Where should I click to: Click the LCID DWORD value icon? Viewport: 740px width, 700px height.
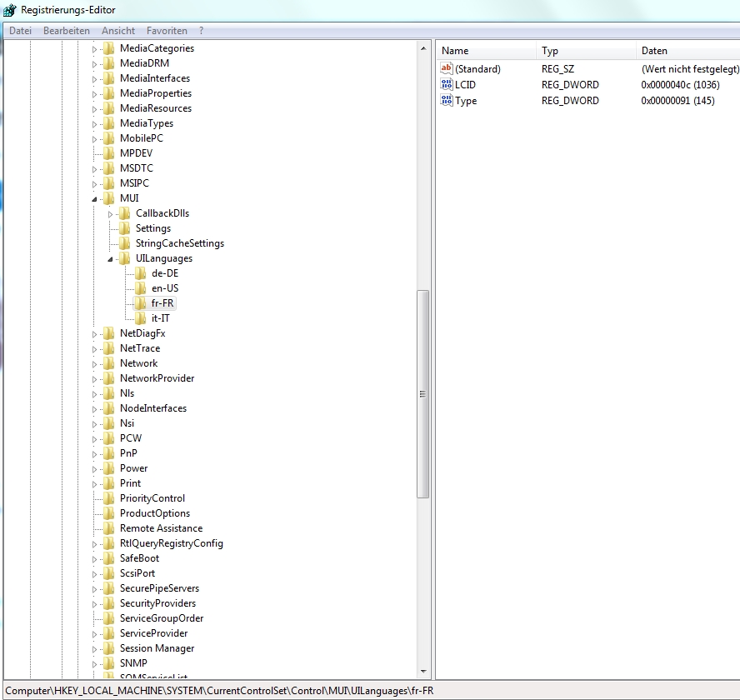[447, 85]
